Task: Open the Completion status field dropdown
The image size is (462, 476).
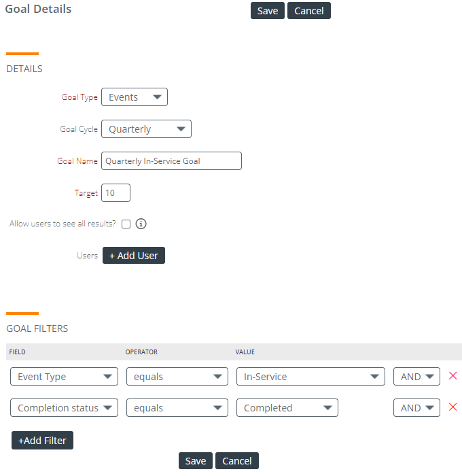Action: coord(64,408)
